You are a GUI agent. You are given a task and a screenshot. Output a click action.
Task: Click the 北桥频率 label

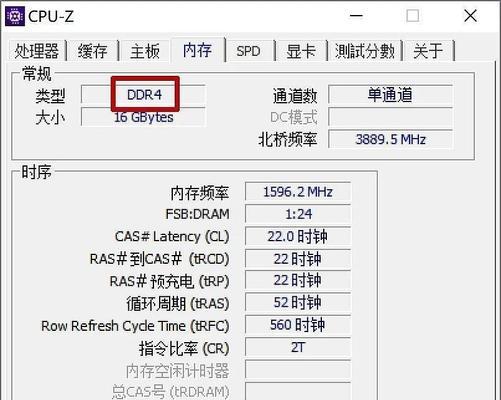(x=288, y=140)
